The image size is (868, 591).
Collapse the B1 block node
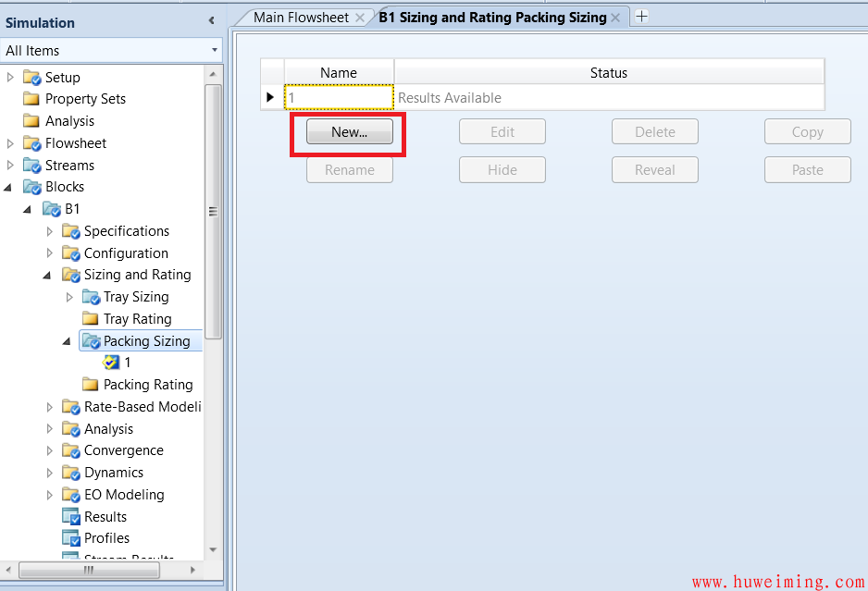coord(28,209)
